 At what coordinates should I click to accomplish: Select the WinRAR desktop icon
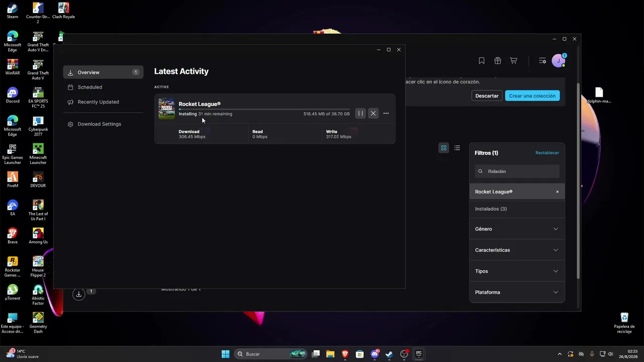(x=13, y=67)
